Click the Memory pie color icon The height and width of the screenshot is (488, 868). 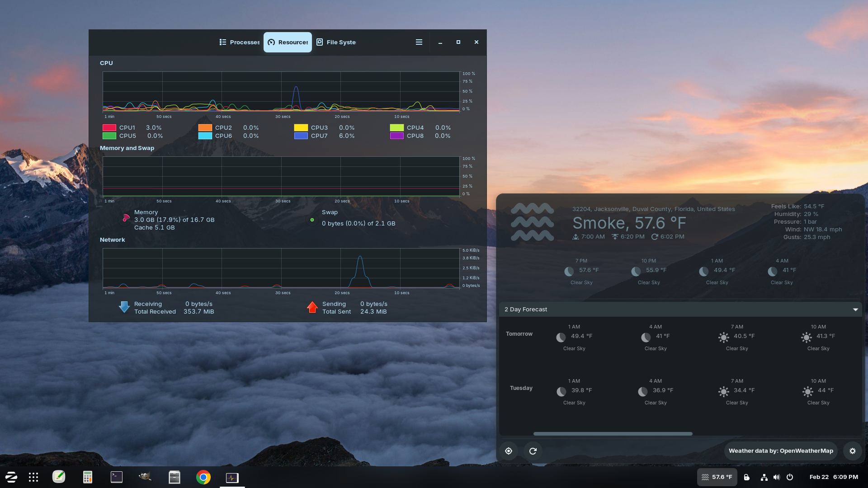126,218
